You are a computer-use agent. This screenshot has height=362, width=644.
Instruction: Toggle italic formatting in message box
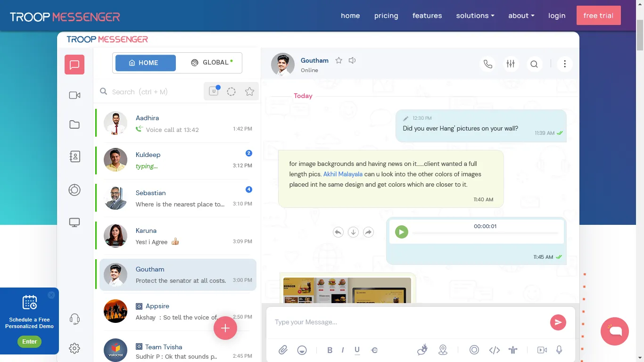pyautogui.click(x=343, y=350)
